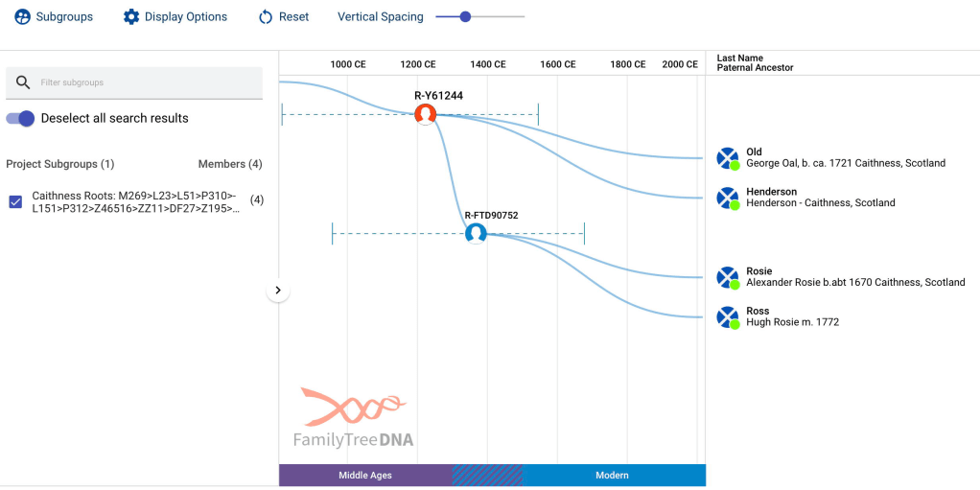Type in the Filter subgroups field
This screenshot has height=490, width=980.
pos(144,82)
